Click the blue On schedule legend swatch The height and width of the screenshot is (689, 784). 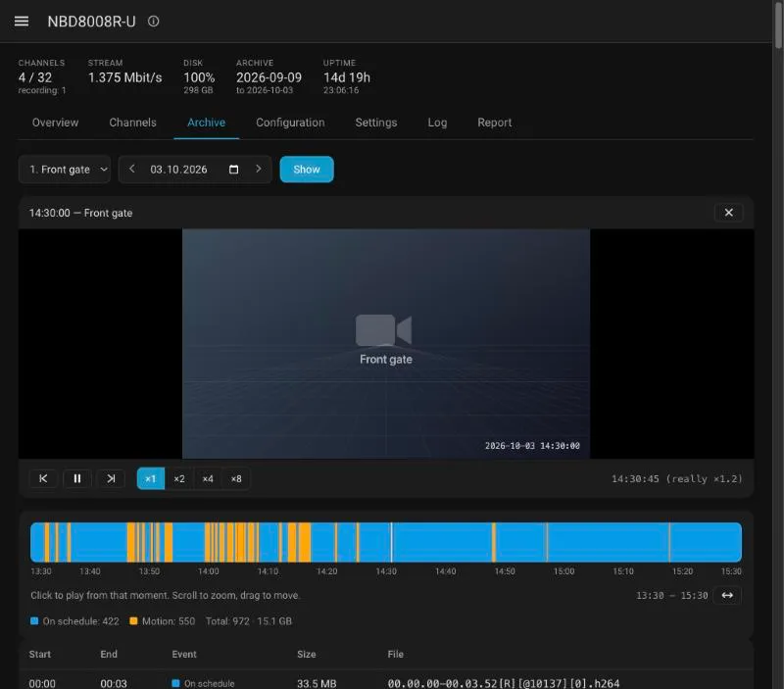(34, 621)
